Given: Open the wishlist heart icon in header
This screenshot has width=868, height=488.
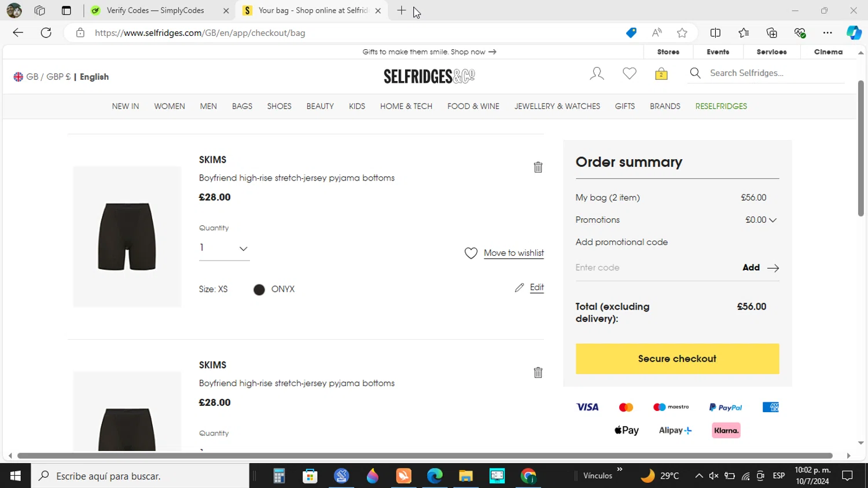Looking at the screenshot, I should (630, 74).
